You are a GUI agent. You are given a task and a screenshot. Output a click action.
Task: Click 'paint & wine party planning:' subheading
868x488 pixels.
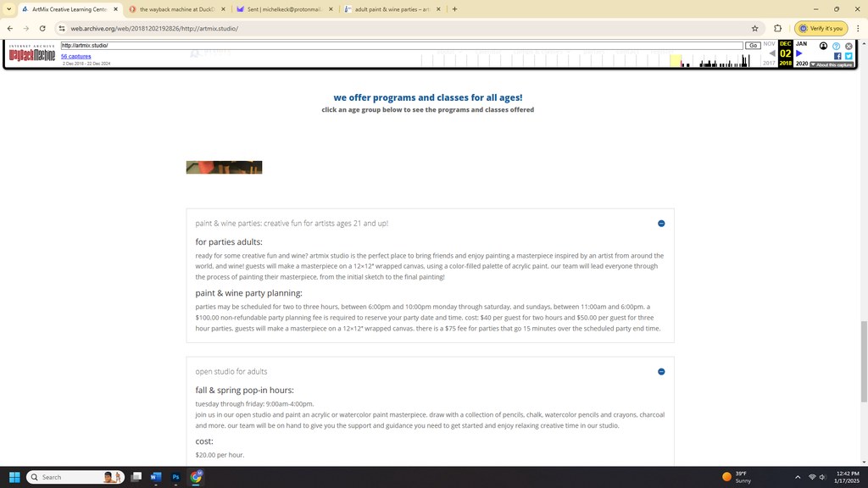(x=248, y=292)
